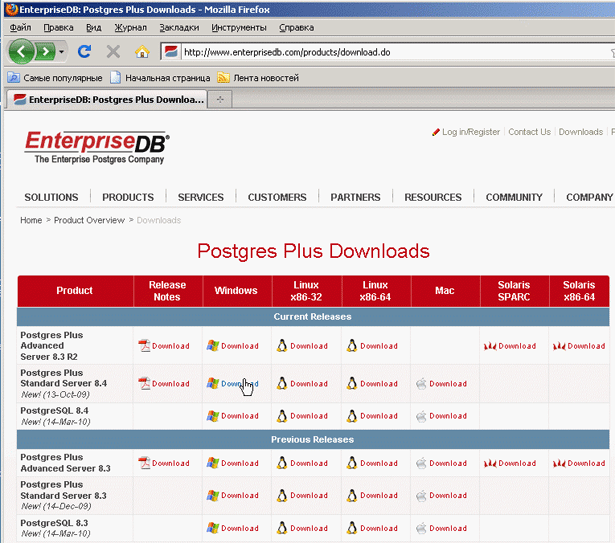Open a new tab with the plus button
Viewport: 615px width, 543px height.
click(x=220, y=100)
